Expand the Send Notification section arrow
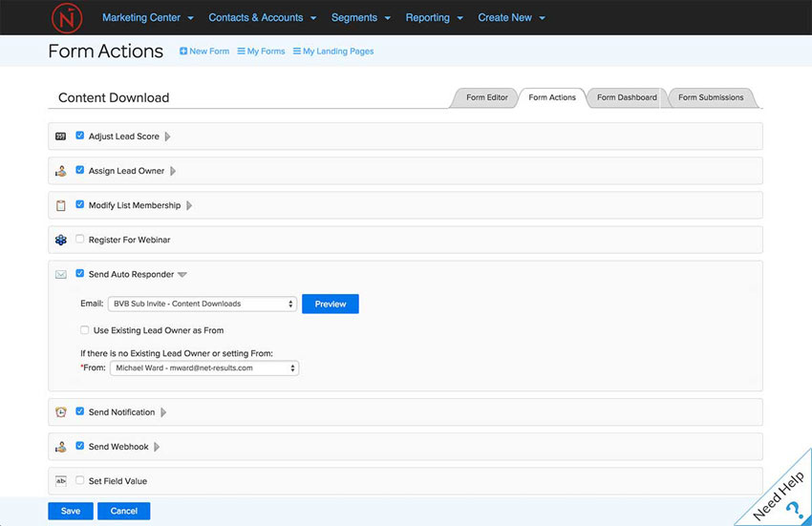This screenshot has height=526, width=812. (x=164, y=412)
